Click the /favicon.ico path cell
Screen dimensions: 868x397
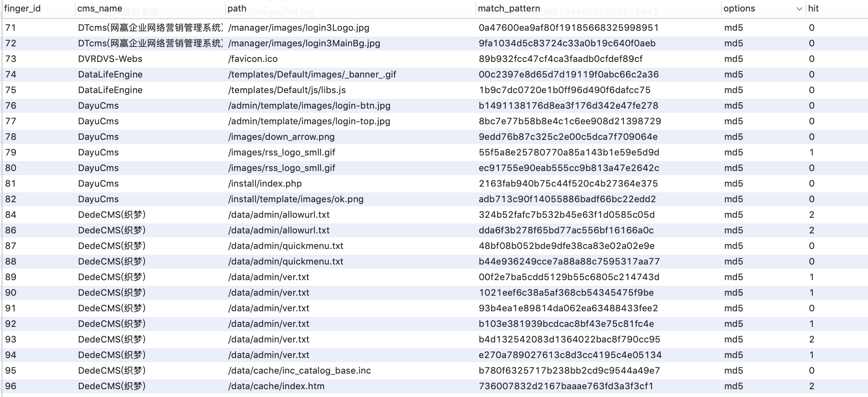click(x=253, y=59)
